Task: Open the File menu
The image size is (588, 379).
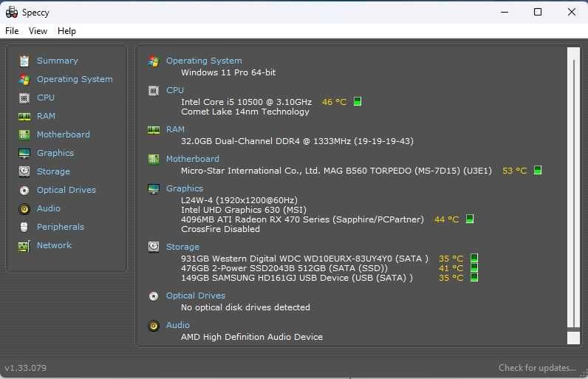Action: [12, 31]
